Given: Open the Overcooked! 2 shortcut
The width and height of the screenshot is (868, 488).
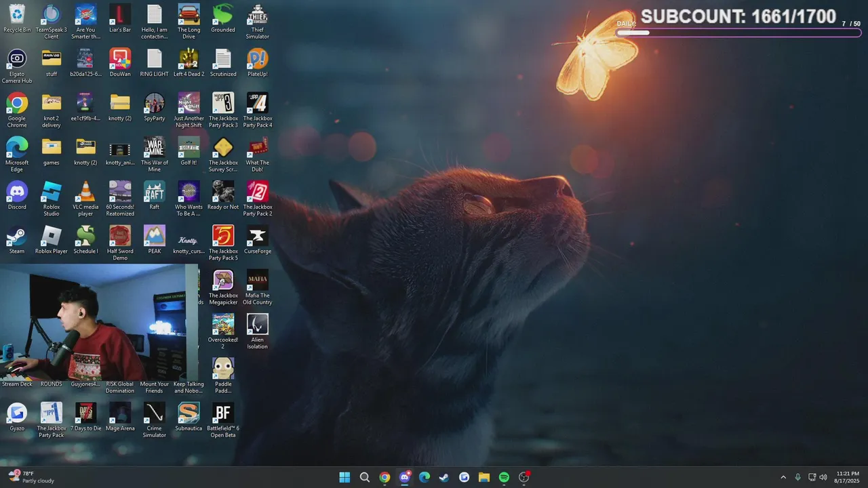Looking at the screenshot, I should click(223, 331).
